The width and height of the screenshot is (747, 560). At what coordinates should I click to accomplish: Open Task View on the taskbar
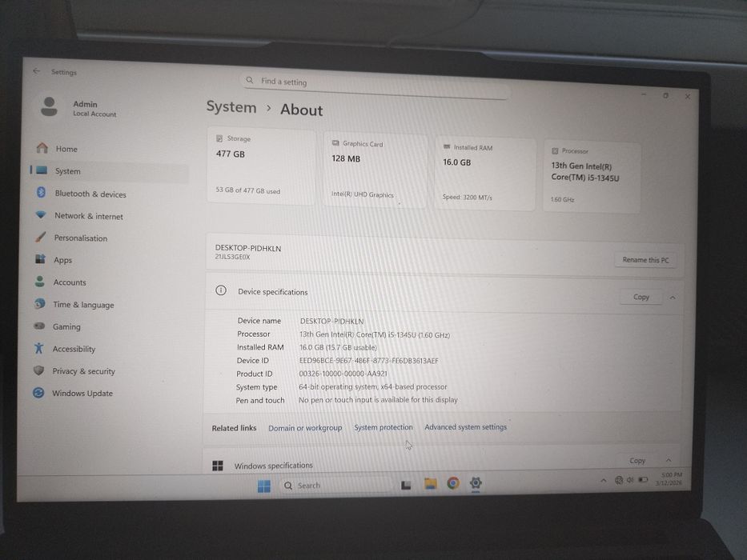point(406,484)
